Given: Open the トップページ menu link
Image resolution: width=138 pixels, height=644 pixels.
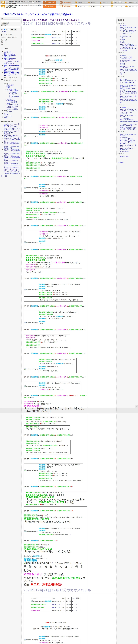Looking at the screenshot, I should pos(7,51).
